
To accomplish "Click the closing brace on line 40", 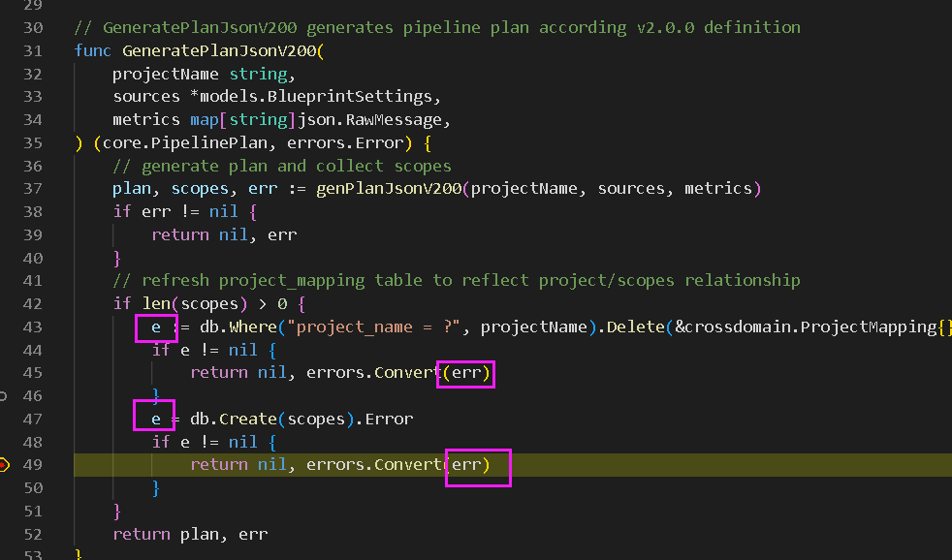I will [117, 259].
